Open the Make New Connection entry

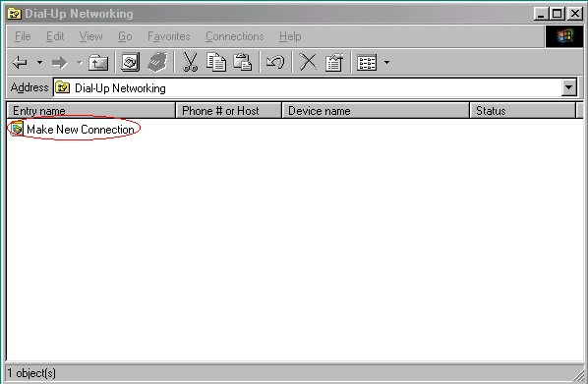tap(73, 130)
